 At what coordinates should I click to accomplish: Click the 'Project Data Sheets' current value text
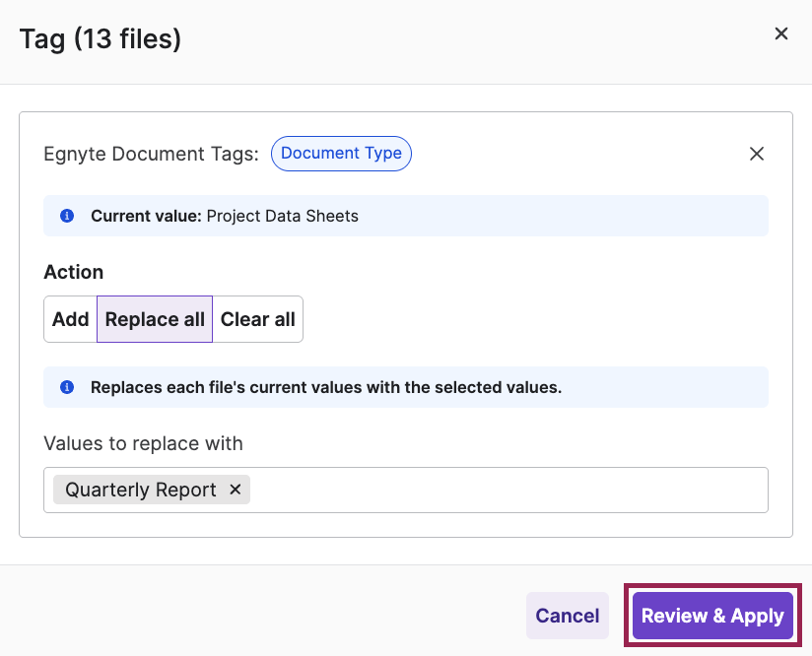pyautogui.click(x=282, y=216)
